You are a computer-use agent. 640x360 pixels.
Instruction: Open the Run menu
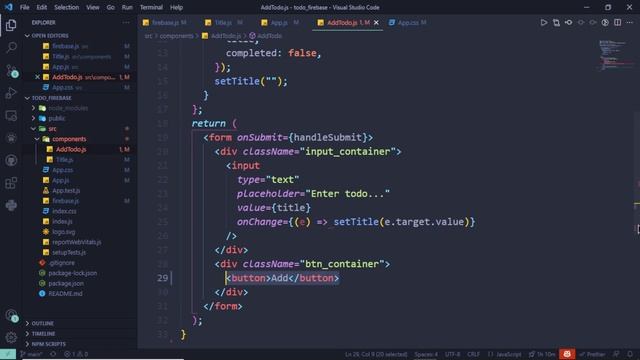coord(127,7)
